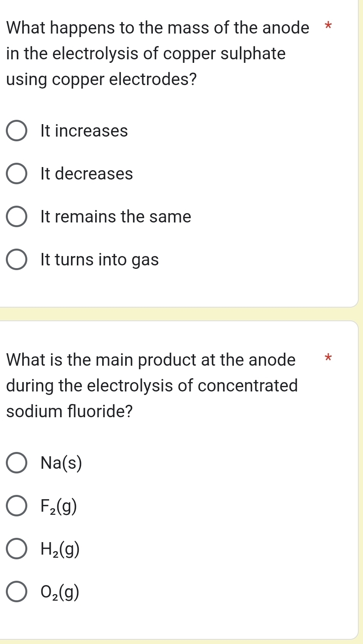Click the 'It increases' answer label text
The height and width of the screenshot is (644, 363).
pos(84,131)
